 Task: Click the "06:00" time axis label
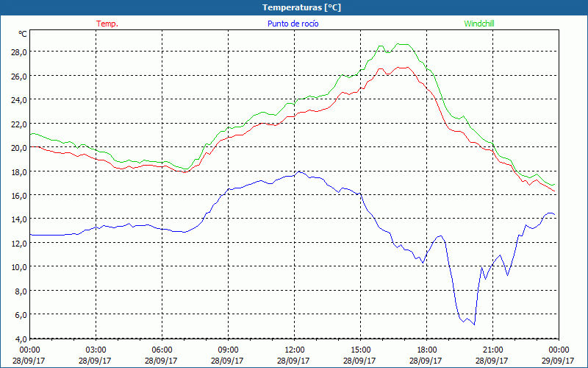point(162,350)
